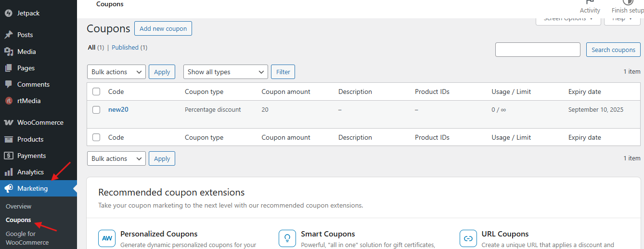
Task: Click the Jetpack menu label
Action: coord(28,13)
